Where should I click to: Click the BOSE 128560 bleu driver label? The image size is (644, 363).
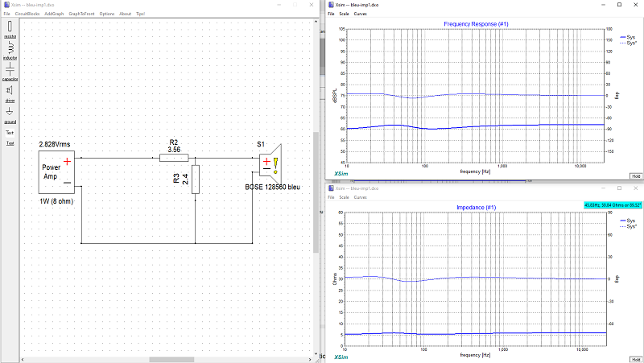point(272,187)
